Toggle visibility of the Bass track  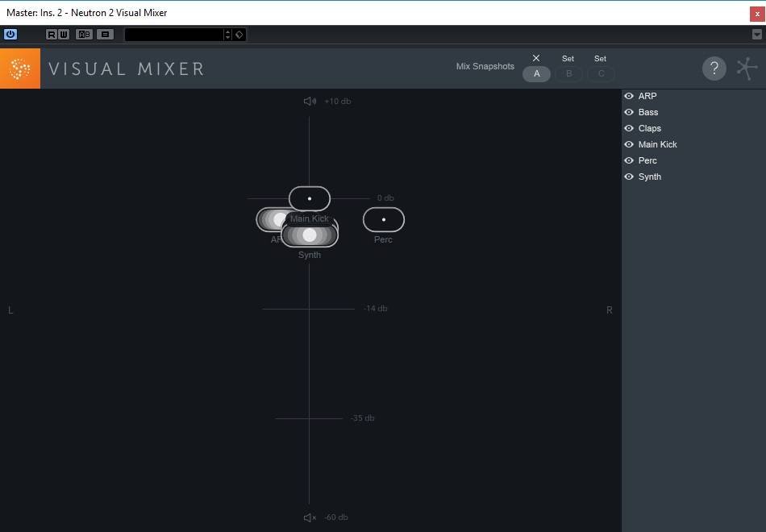629,112
